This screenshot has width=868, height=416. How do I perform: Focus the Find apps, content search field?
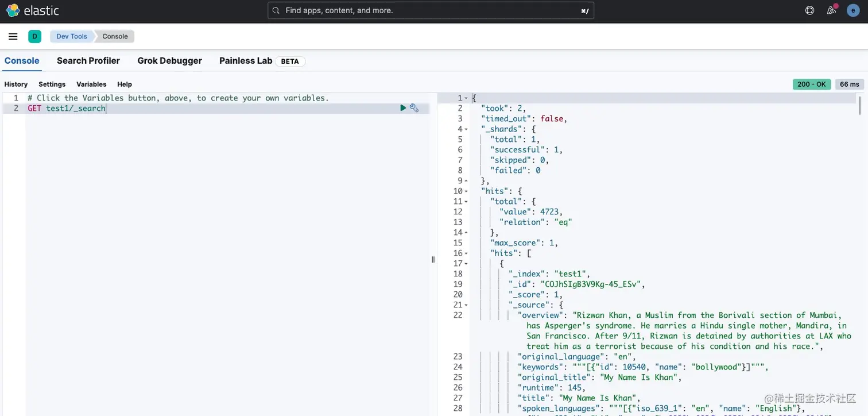[x=431, y=10]
